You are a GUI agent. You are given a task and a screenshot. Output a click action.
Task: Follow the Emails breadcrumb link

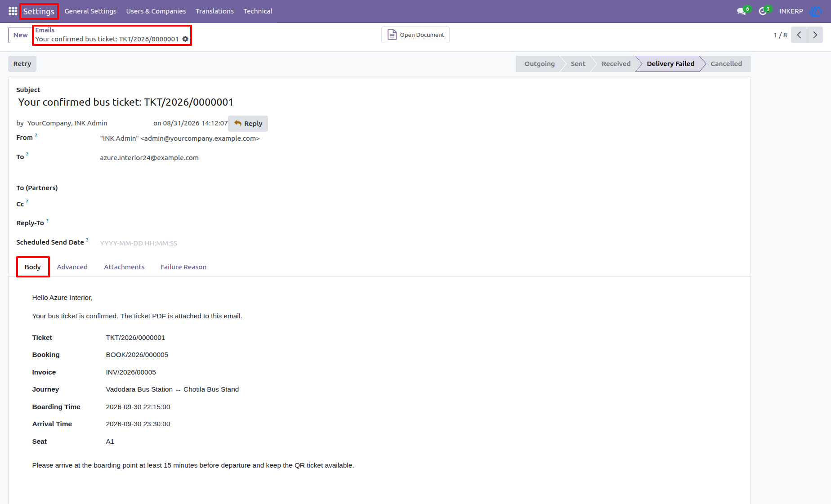coord(45,30)
